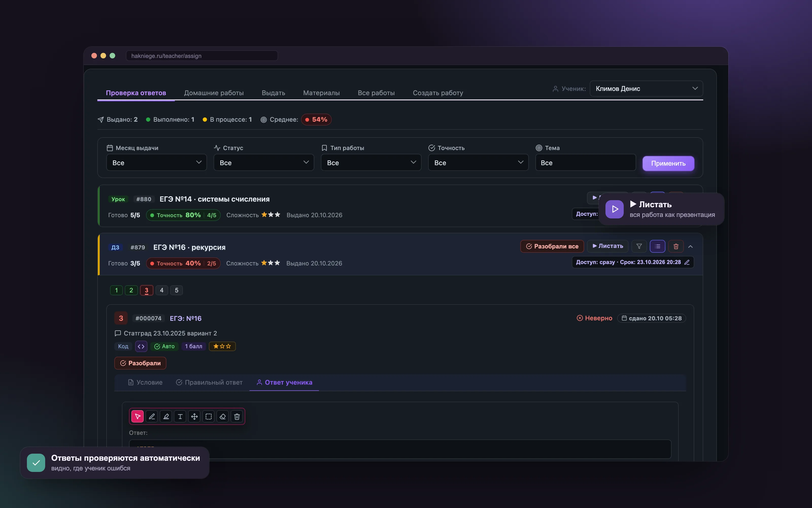Switch to the Все работы tab
The height and width of the screenshot is (508, 812).
tap(376, 93)
